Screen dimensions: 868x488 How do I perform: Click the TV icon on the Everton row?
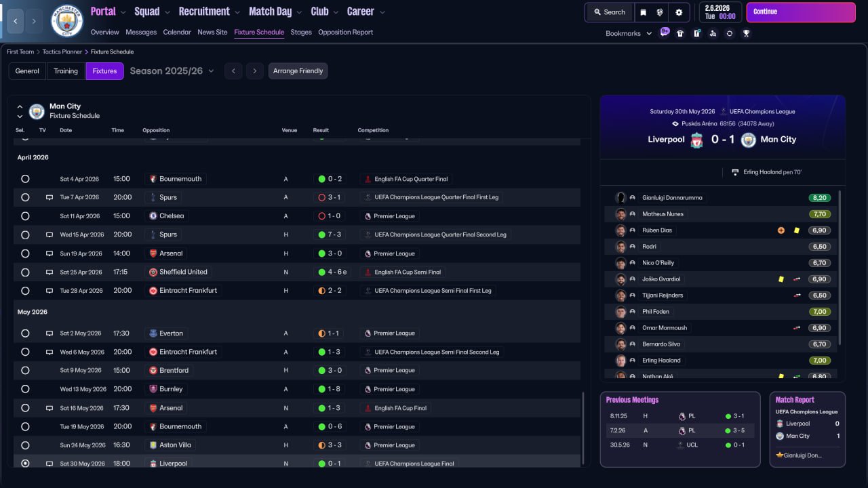coord(50,333)
